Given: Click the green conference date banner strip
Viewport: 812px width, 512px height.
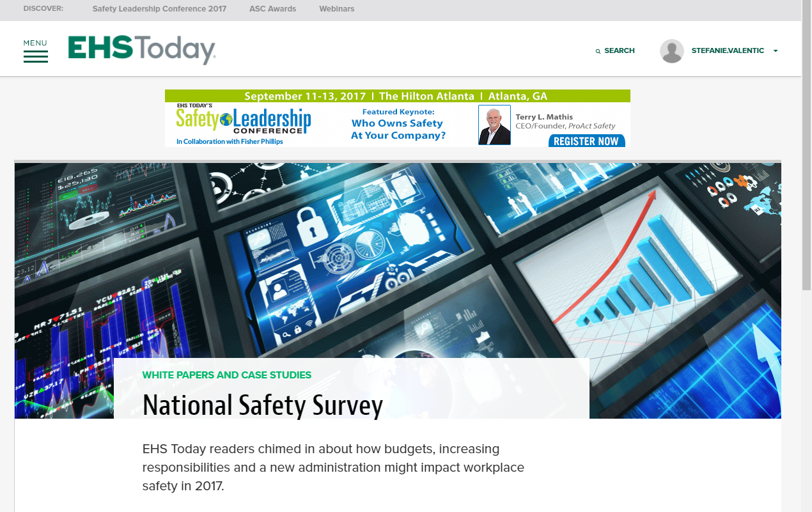Looking at the screenshot, I should tap(396, 96).
